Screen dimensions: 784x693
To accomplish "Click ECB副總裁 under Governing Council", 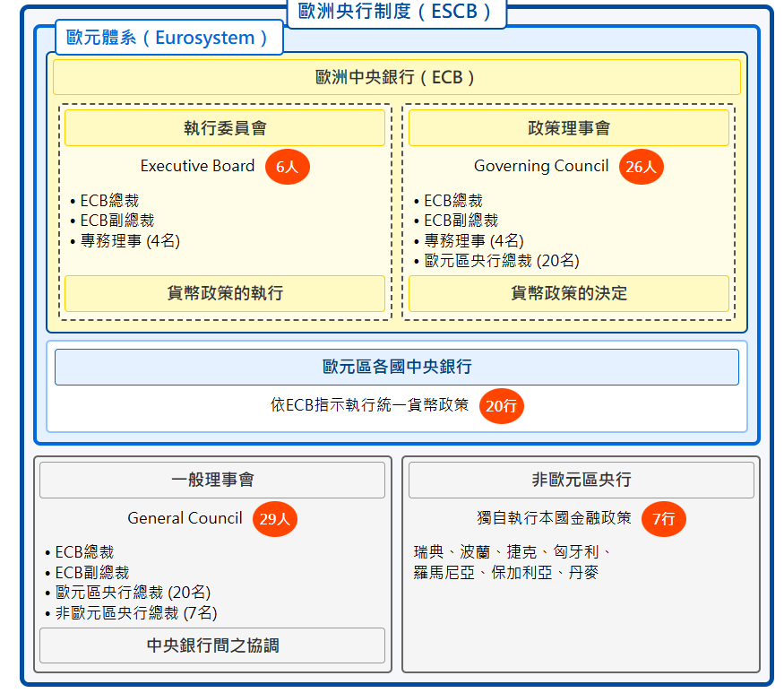I will click(461, 221).
